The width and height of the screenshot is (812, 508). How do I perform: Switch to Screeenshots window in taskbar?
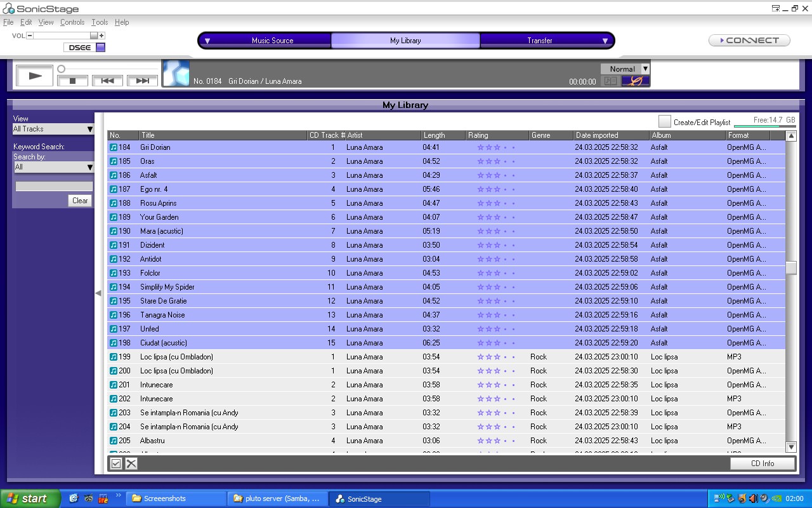tap(176, 498)
